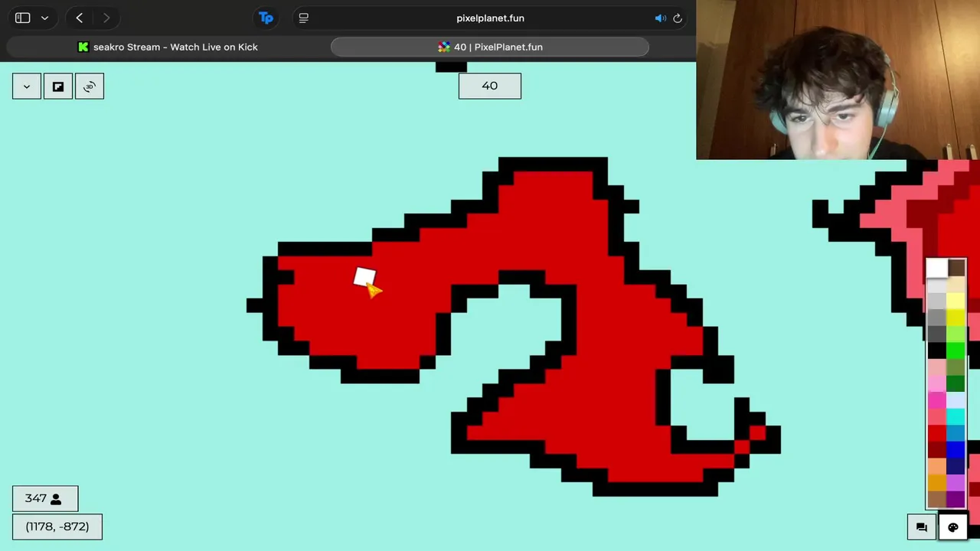Pick the dark gray palette color
Image resolution: width=980 pixels, height=551 pixels.
coord(937,334)
